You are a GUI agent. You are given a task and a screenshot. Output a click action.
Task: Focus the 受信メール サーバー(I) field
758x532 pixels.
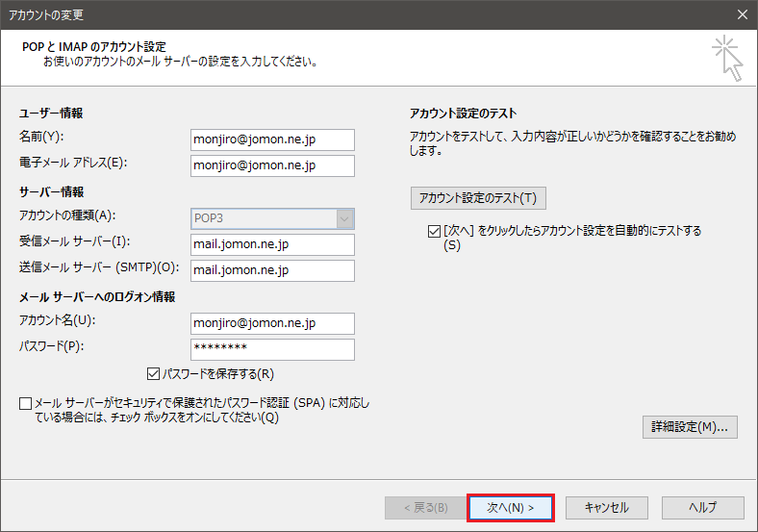coord(272,244)
